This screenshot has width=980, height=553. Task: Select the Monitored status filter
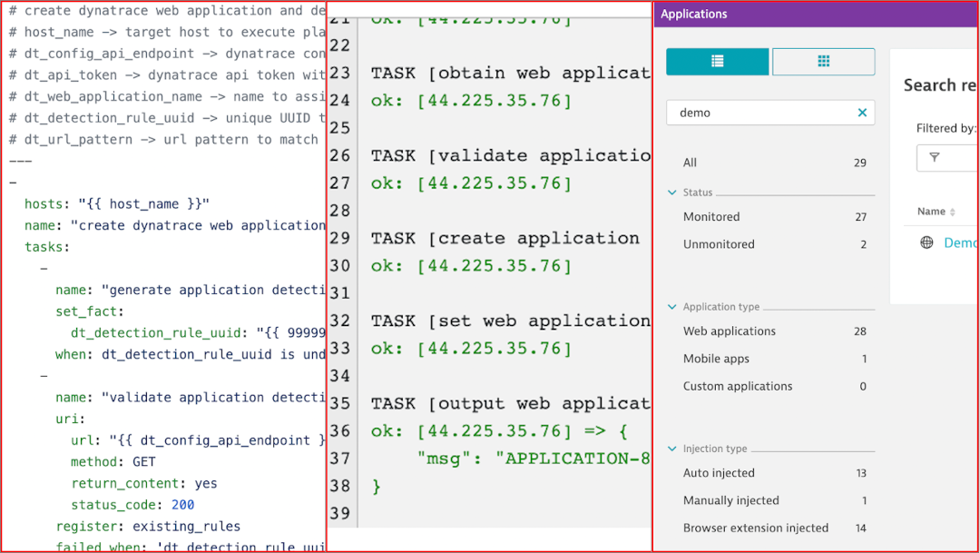coord(710,216)
